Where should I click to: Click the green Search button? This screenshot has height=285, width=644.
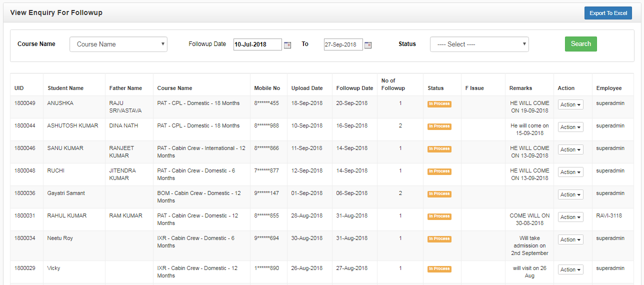(581, 43)
